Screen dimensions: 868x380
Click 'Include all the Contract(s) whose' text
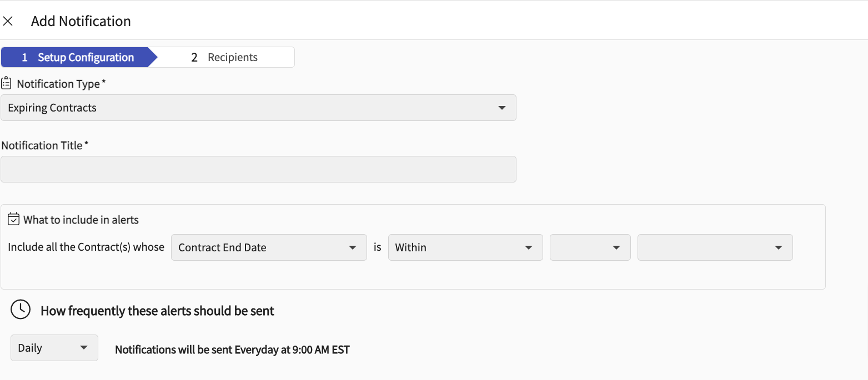point(86,247)
